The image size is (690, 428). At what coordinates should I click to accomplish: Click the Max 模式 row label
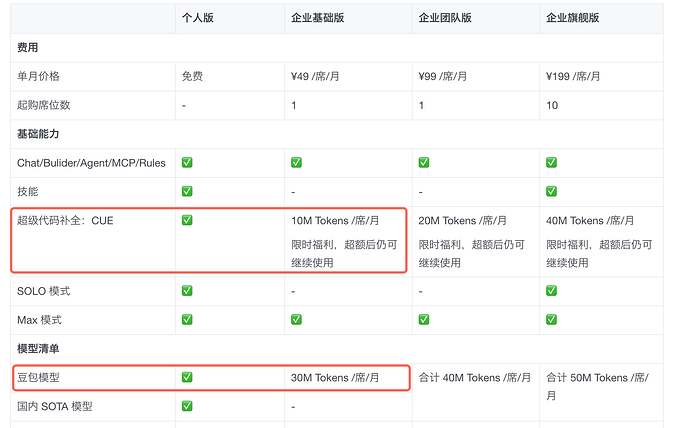[x=39, y=320]
